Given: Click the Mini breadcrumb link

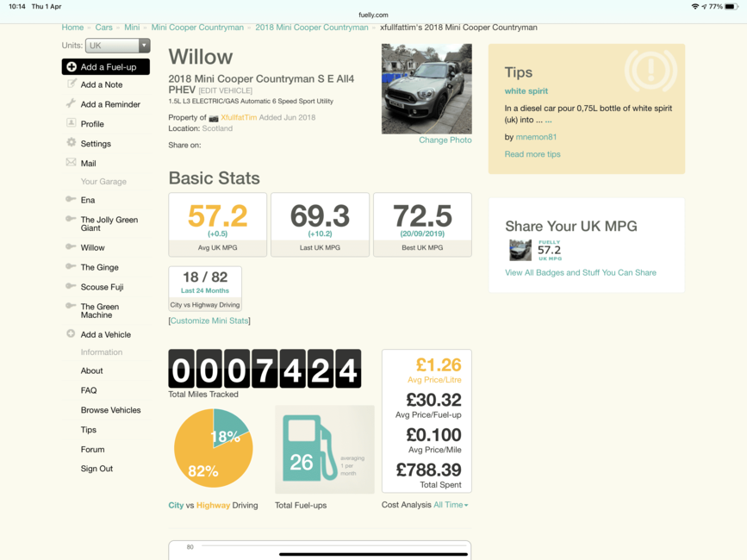Looking at the screenshot, I should point(132,28).
